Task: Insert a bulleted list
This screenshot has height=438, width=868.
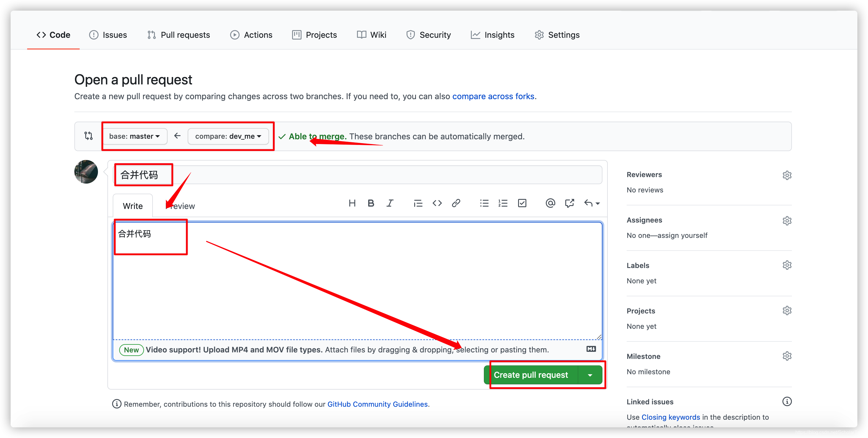Action: click(x=484, y=203)
